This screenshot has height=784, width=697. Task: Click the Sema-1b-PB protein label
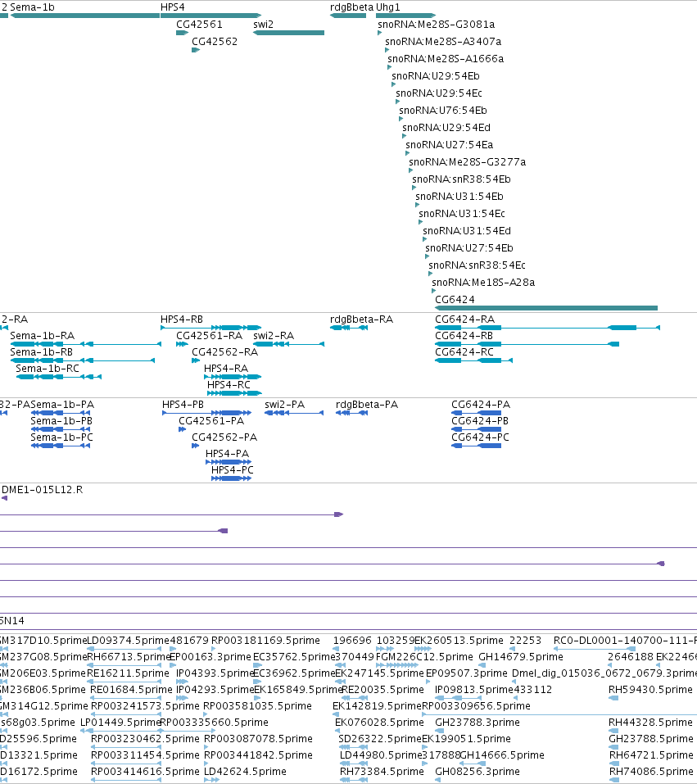pyautogui.click(x=61, y=421)
